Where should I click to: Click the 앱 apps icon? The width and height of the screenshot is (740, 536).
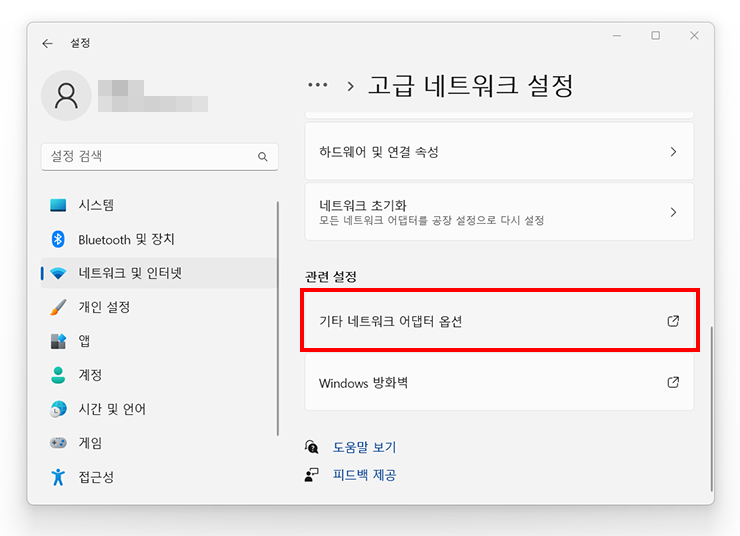(58, 341)
